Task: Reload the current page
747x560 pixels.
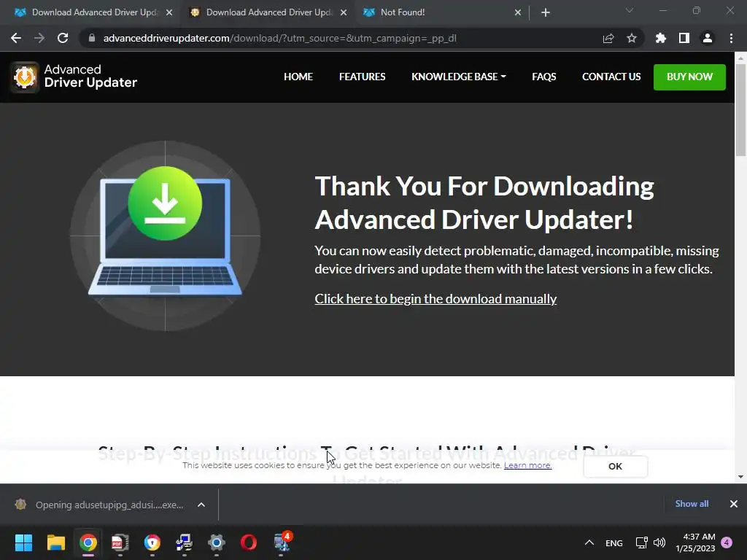Action: [x=63, y=38]
